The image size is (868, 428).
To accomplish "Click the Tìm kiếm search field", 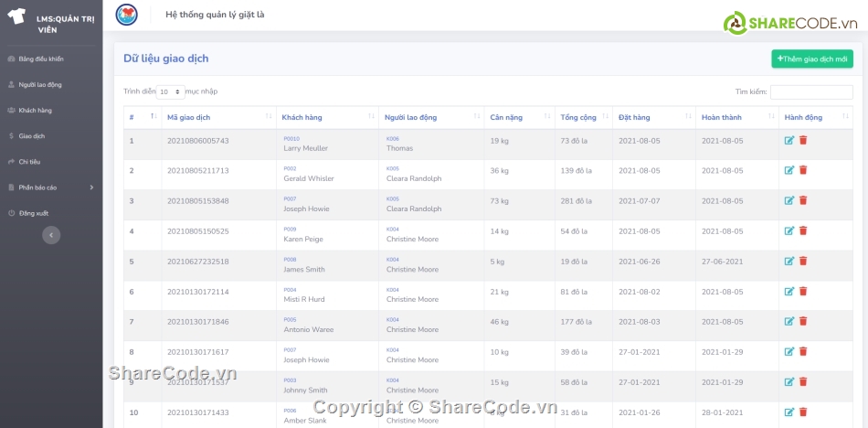I will pos(811,92).
